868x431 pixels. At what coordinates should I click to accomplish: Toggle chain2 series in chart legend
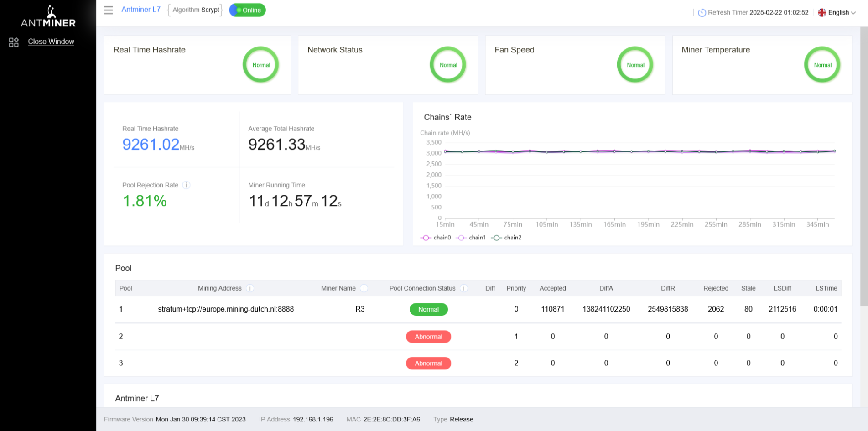(506, 238)
